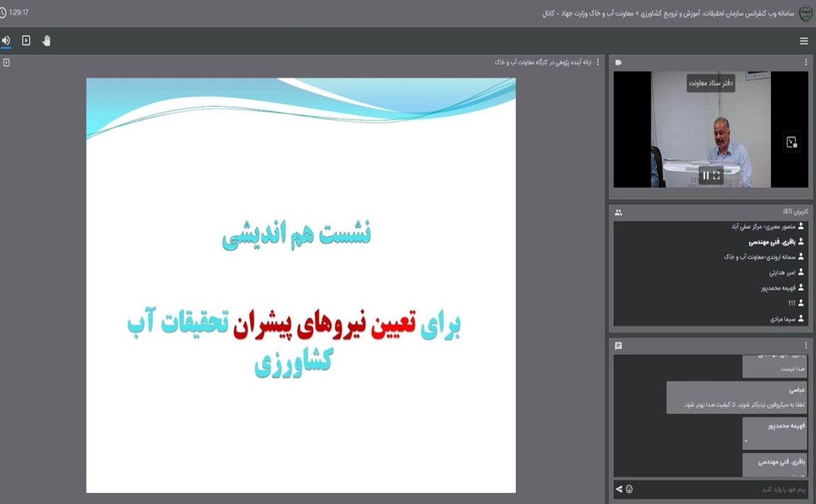Click the کاربران (61) users header
Viewport: 816px width, 504px height.
pyautogui.click(x=795, y=212)
